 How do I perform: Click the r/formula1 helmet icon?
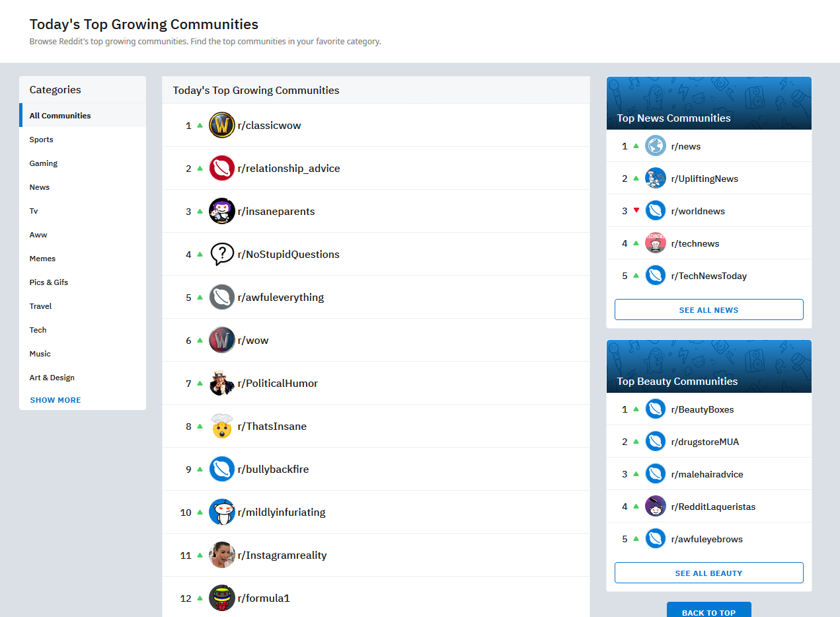[x=221, y=598]
